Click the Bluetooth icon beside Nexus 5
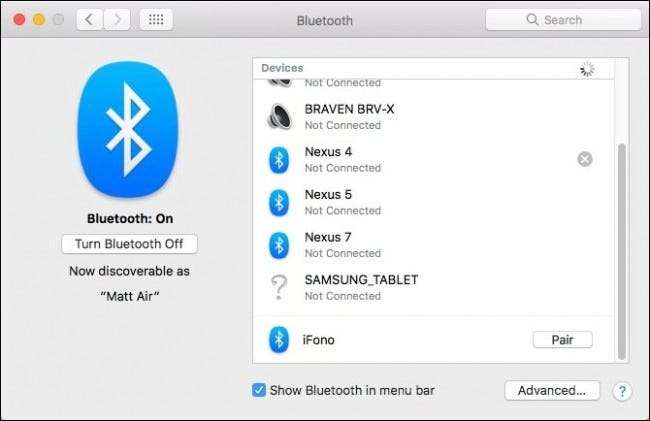The height and width of the screenshot is (421, 650). pos(279,203)
